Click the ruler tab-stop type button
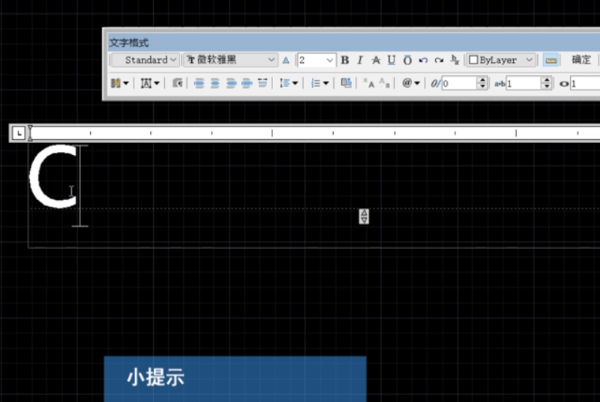Screen dimensions: 600x402 pyautogui.click(x=18, y=132)
